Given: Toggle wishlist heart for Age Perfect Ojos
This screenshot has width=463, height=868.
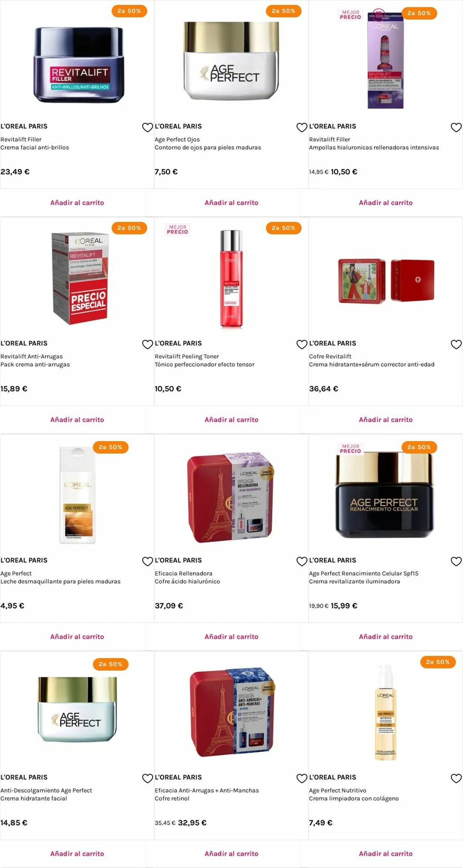Looking at the screenshot, I should click(x=302, y=127).
